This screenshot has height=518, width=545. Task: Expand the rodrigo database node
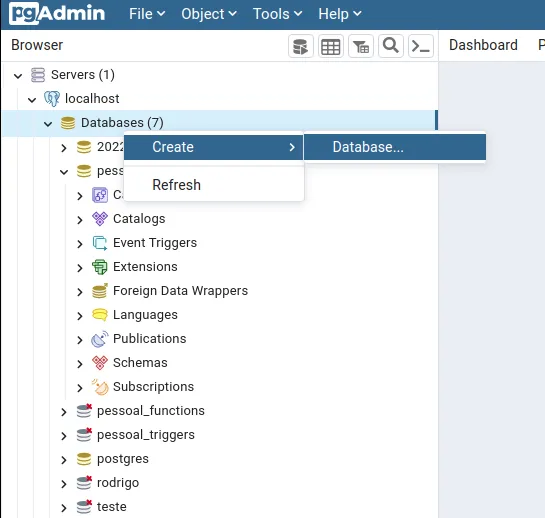[64, 484]
